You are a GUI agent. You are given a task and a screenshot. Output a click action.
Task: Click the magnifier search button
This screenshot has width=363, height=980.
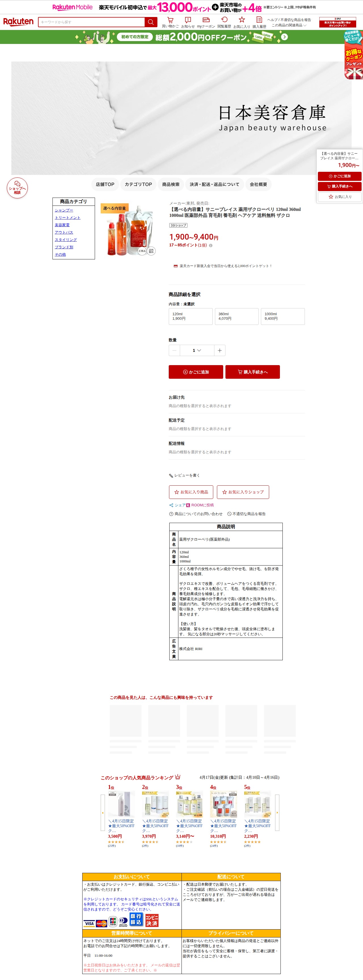[x=151, y=22]
